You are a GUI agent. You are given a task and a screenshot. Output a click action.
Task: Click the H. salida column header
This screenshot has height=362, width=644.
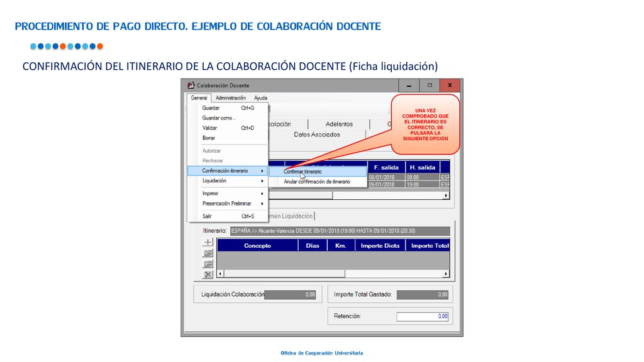coord(422,167)
